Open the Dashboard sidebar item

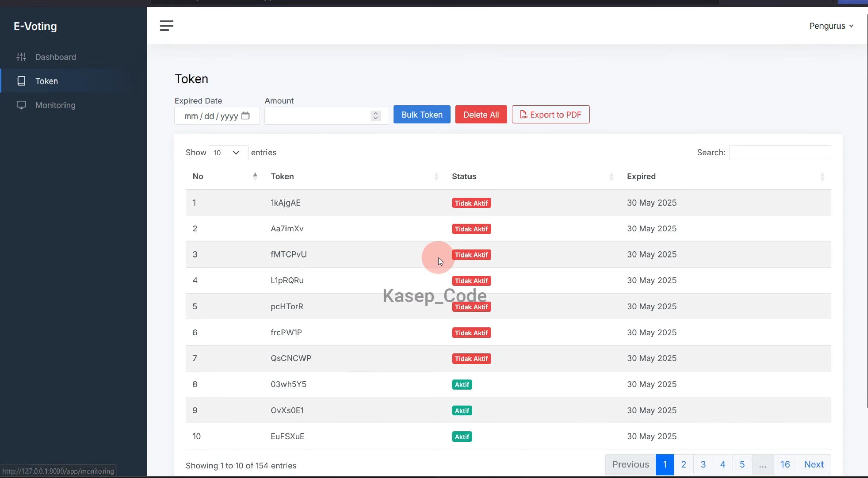tap(55, 57)
